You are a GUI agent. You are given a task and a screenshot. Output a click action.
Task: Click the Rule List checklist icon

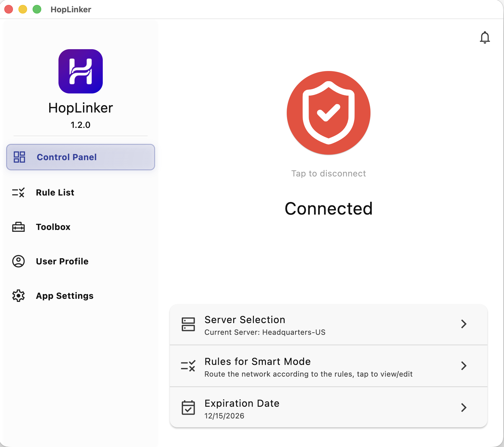click(18, 193)
